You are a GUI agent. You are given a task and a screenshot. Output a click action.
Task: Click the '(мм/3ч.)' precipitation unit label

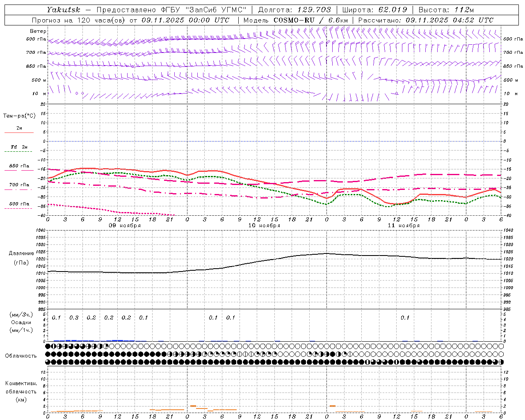point(21,315)
